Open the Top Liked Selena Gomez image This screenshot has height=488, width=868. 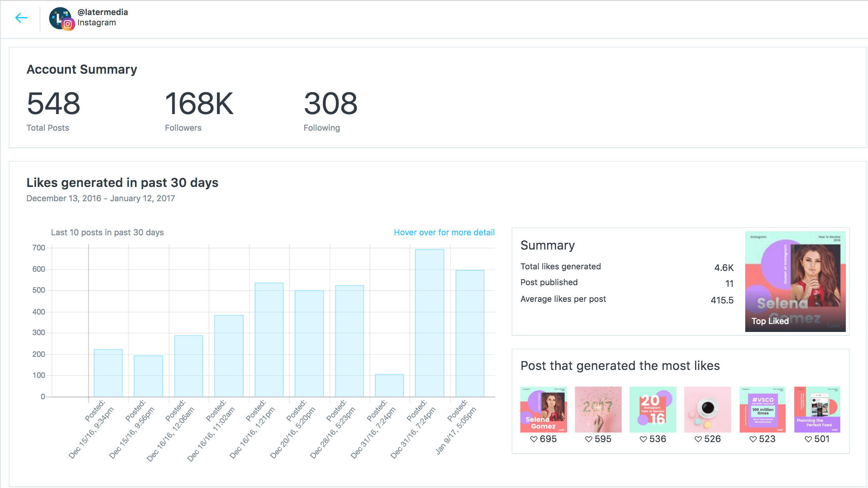pyautogui.click(x=795, y=282)
